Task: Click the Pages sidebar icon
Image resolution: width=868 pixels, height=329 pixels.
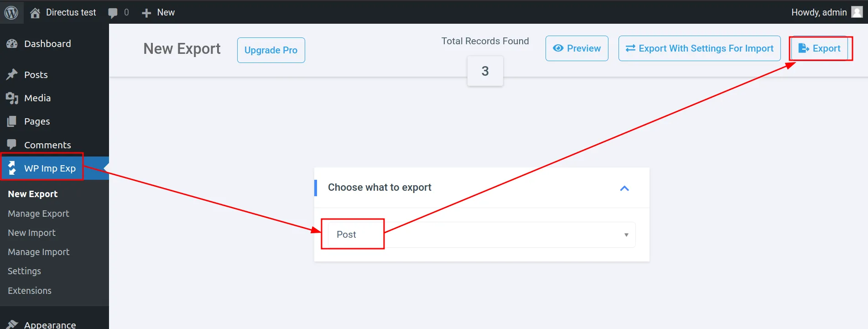Action: click(12, 121)
